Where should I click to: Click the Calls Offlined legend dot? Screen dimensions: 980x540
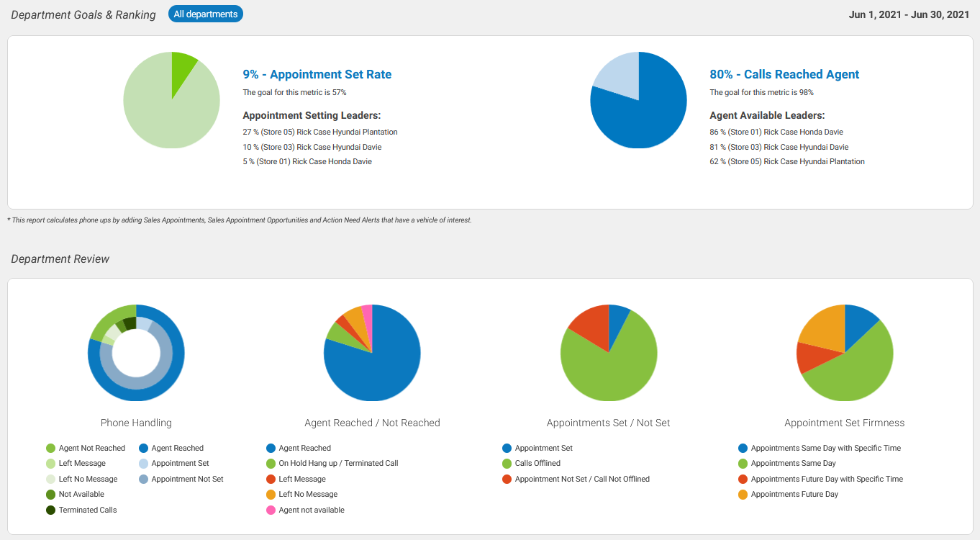tap(507, 464)
